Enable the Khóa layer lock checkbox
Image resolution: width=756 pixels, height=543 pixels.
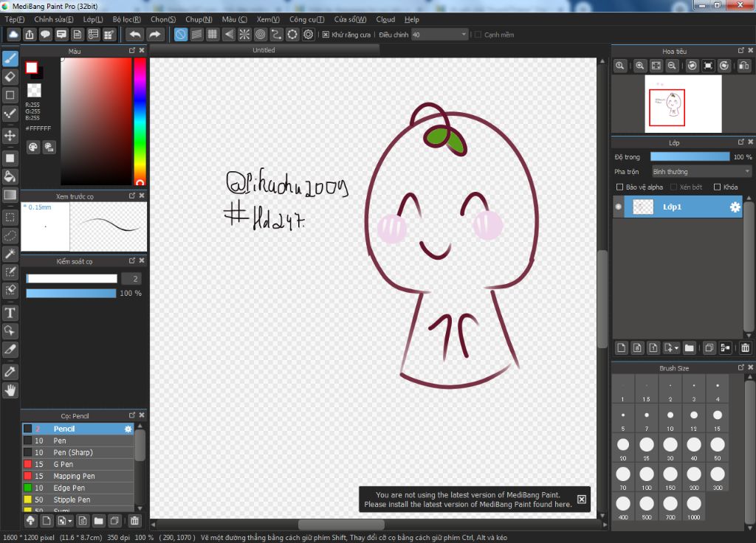point(718,187)
